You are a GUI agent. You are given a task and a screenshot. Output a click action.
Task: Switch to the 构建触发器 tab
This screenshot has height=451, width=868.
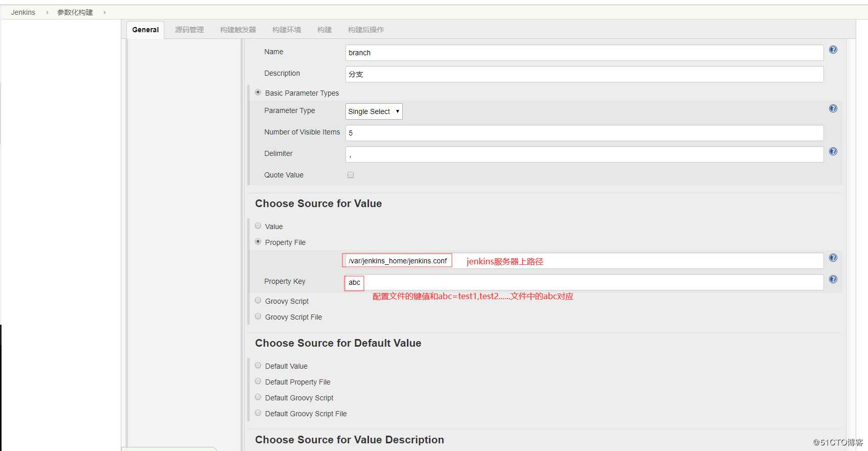pyautogui.click(x=238, y=30)
